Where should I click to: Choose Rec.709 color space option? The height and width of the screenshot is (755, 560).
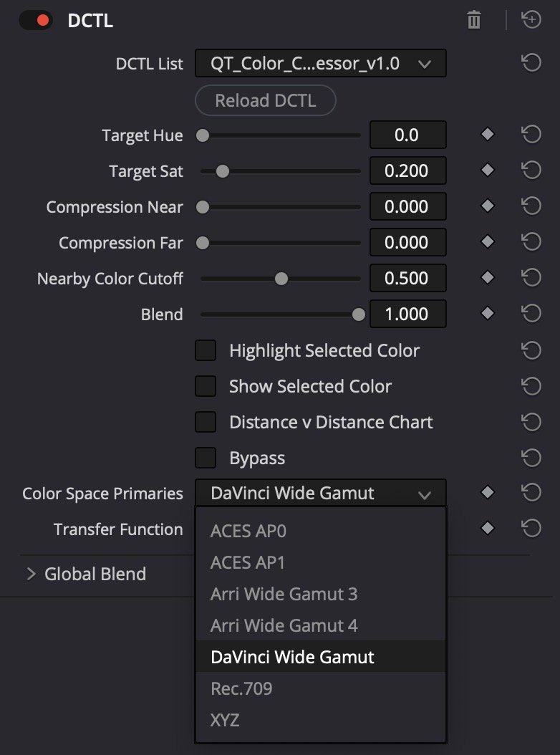coord(241,688)
